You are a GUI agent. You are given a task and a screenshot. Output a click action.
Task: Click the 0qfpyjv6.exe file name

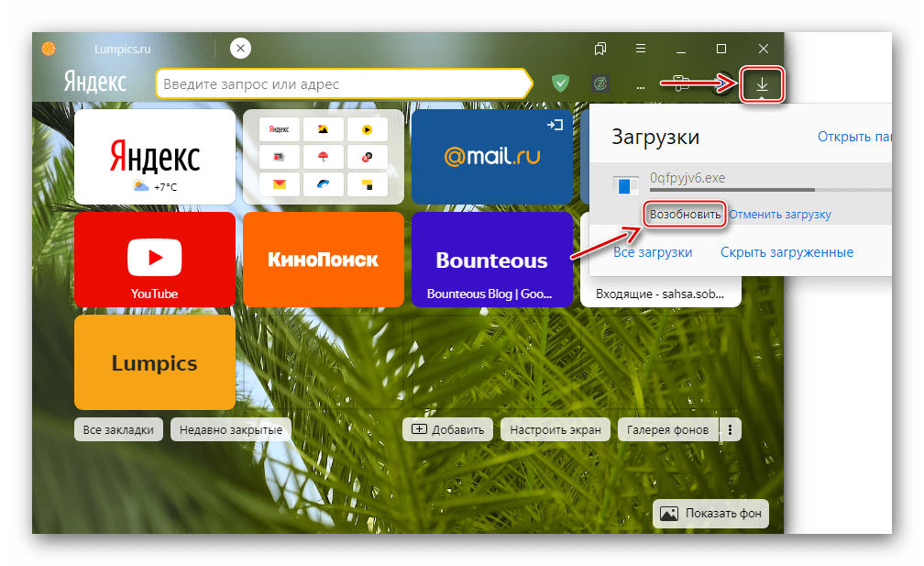pos(687,178)
